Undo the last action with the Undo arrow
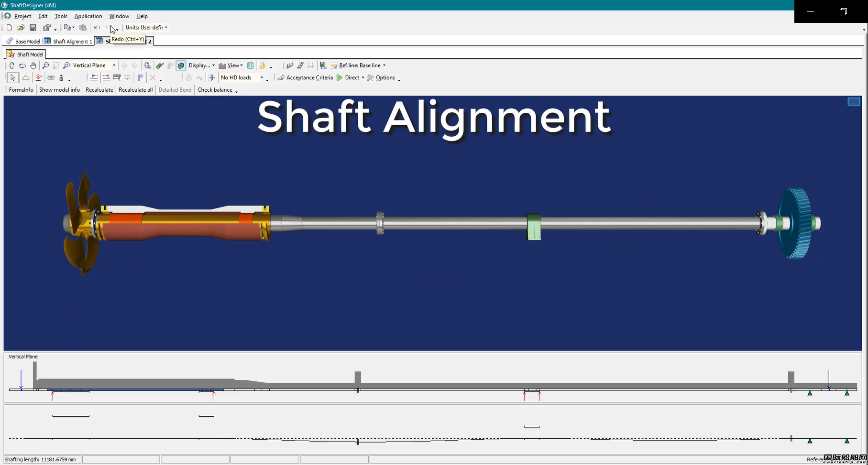 pos(97,28)
